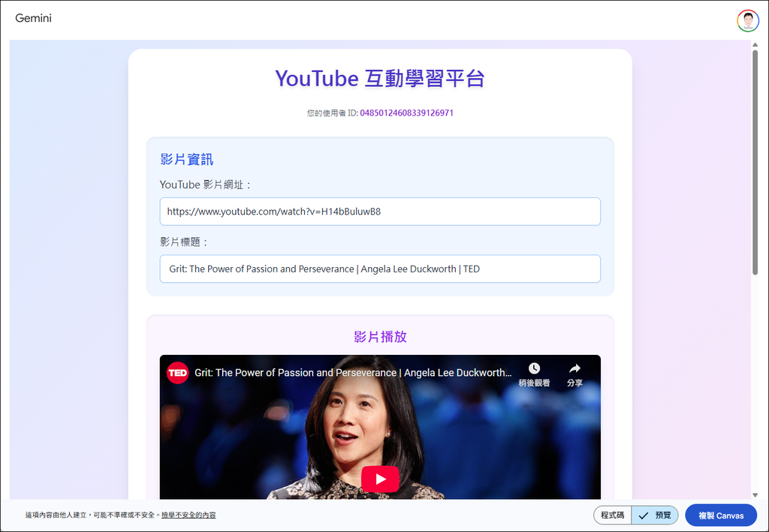Click the user ID number 04850124608339126971

pyautogui.click(x=406, y=113)
